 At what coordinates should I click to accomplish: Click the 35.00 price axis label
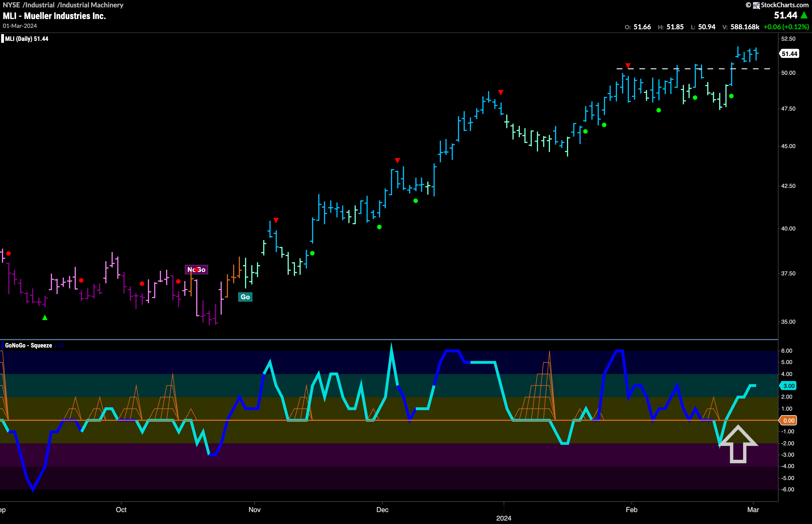[x=788, y=322]
